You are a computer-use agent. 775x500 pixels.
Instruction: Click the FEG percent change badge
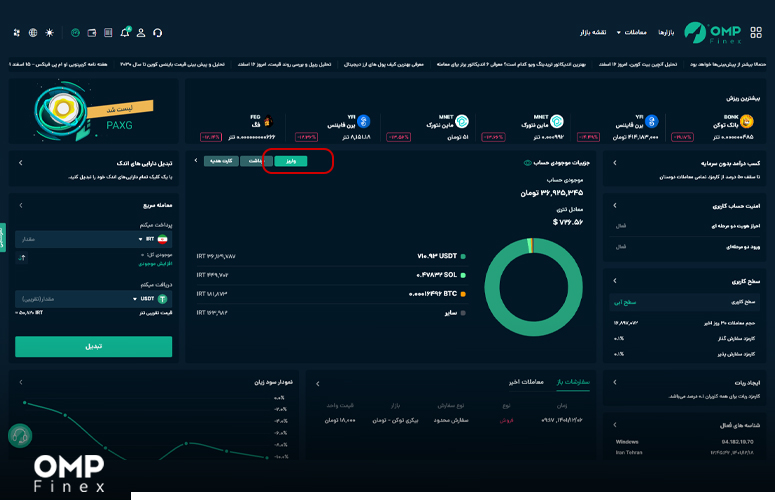211,137
